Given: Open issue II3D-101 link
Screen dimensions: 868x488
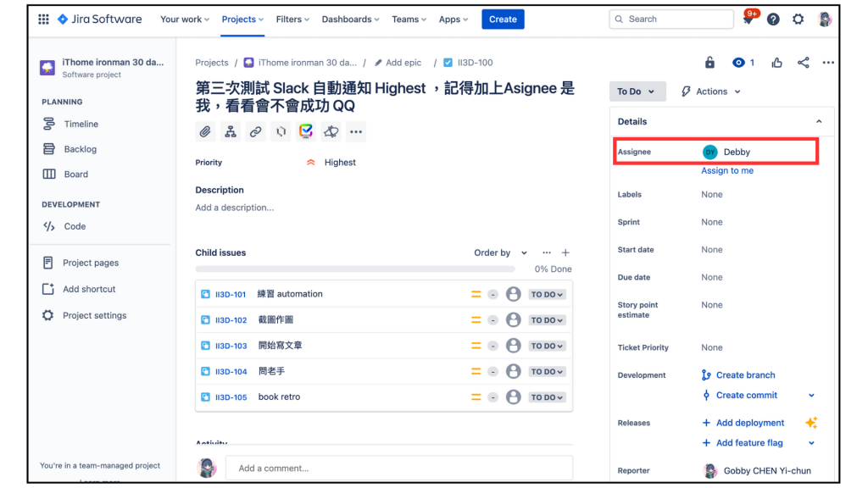Looking at the screenshot, I should (231, 294).
